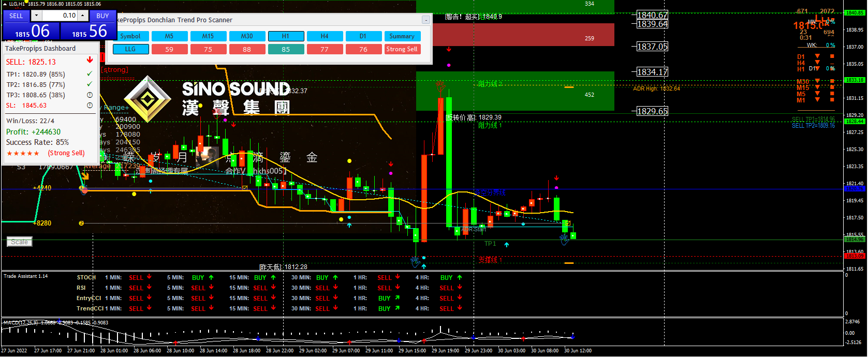This screenshot has width=868, height=357.
Task: Click the STOCH 4 HR buy arrow
Action: (x=460, y=277)
